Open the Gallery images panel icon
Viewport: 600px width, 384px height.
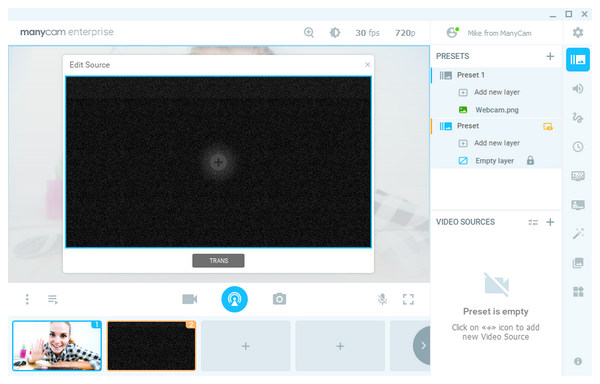578,263
